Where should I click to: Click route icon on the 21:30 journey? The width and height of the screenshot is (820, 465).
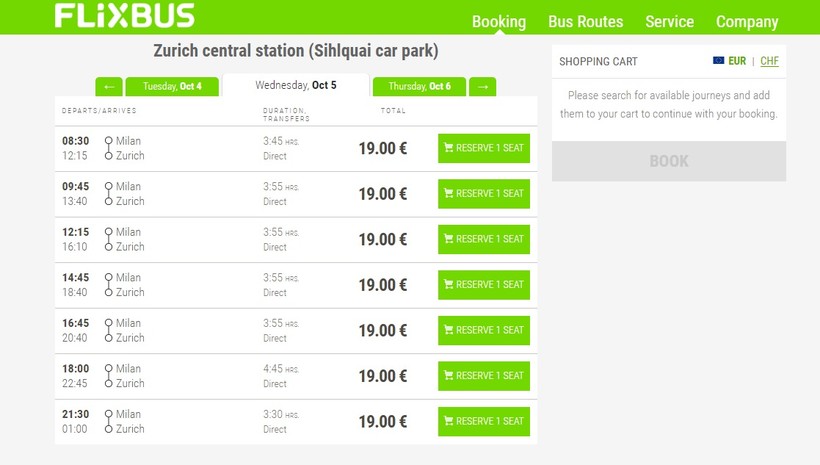[x=108, y=421]
